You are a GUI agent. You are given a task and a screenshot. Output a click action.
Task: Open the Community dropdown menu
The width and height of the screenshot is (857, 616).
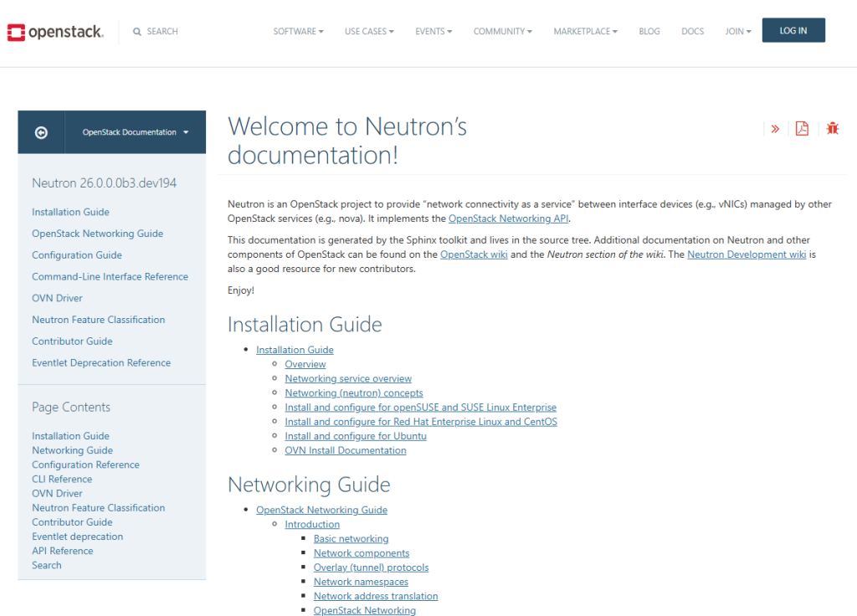tap(502, 31)
